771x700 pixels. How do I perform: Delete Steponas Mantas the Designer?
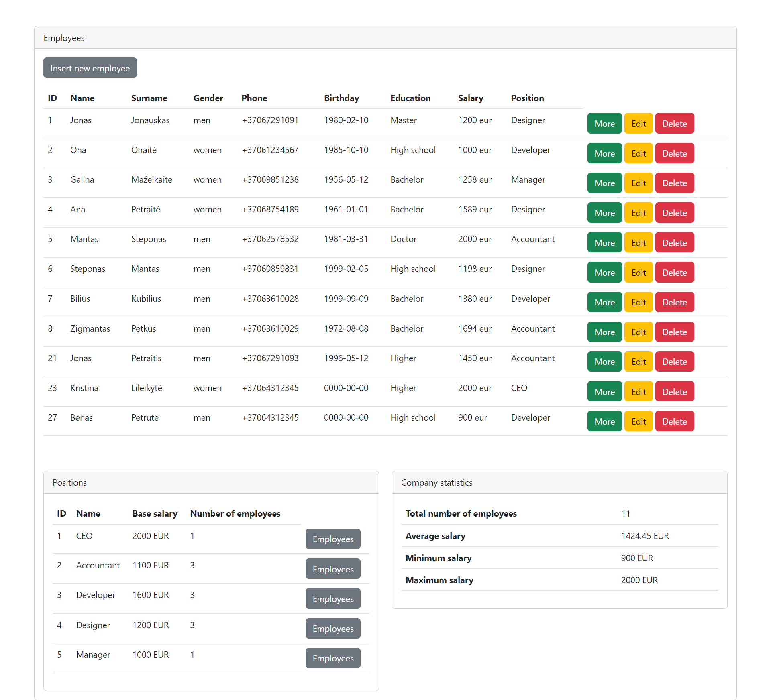pos(674,272)
